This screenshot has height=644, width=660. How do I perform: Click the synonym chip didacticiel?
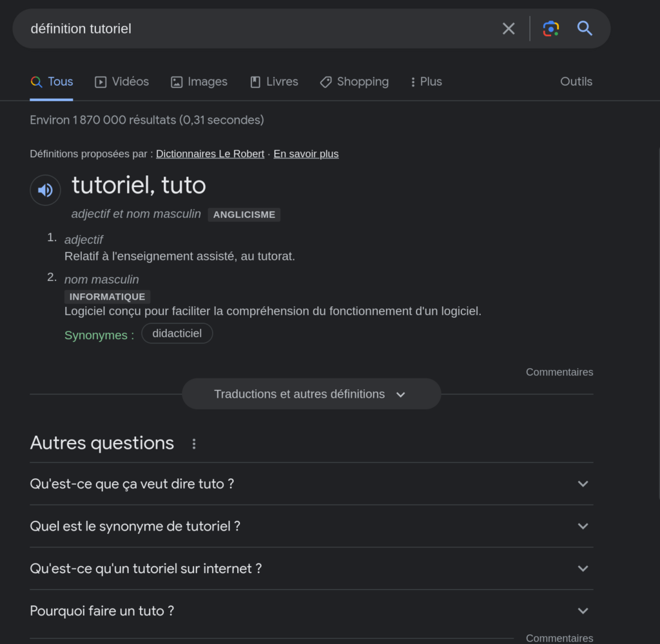pyautogui.click(x=177, y=333)
